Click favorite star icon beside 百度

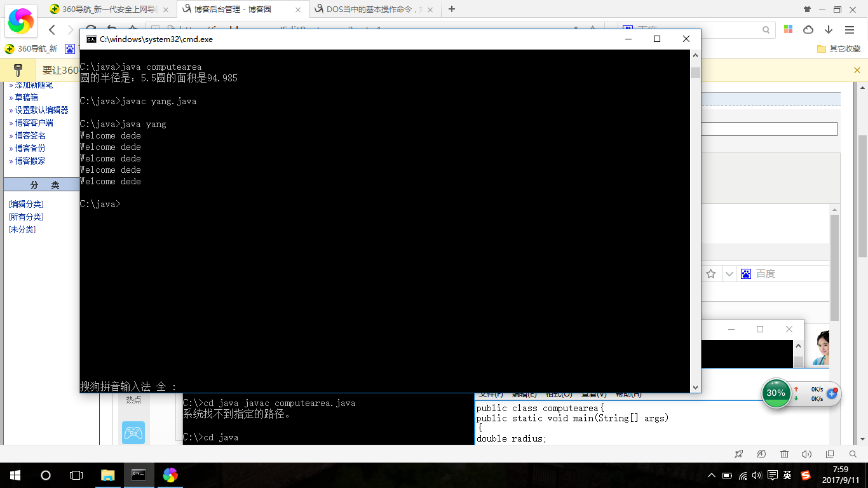pos(711,274)
